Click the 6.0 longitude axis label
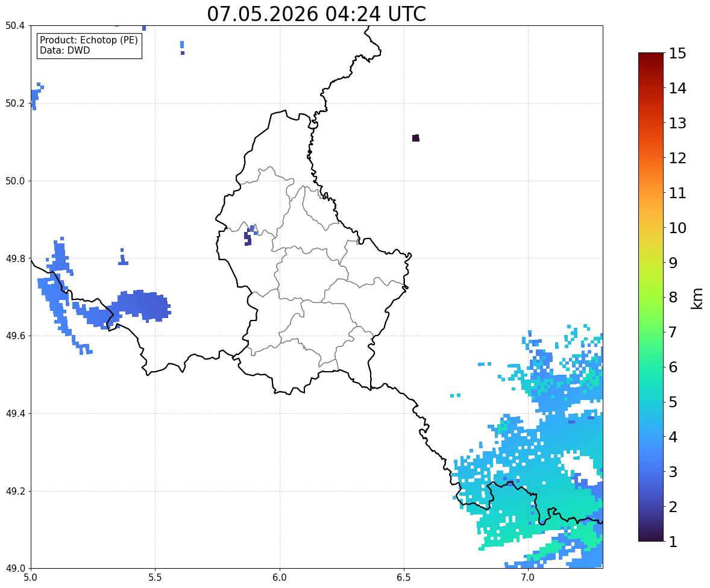Image resolution: width=710 pixels, height=588 pixels. point(280,578)
